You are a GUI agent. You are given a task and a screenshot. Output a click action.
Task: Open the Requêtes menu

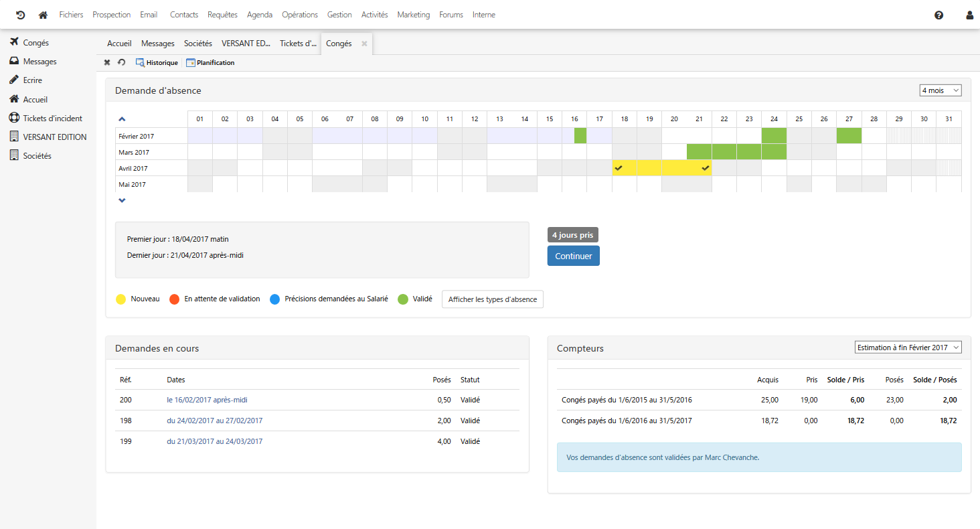click(222, 15)
